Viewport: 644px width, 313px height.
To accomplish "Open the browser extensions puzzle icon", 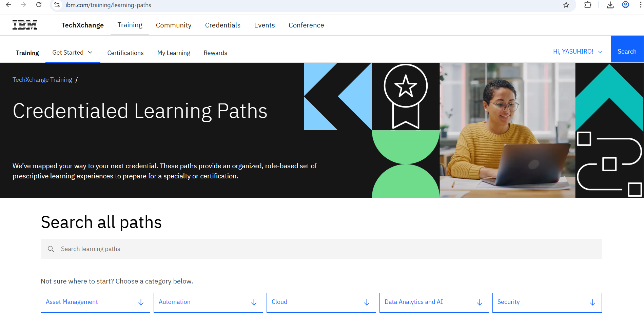I will click(588, 5).
